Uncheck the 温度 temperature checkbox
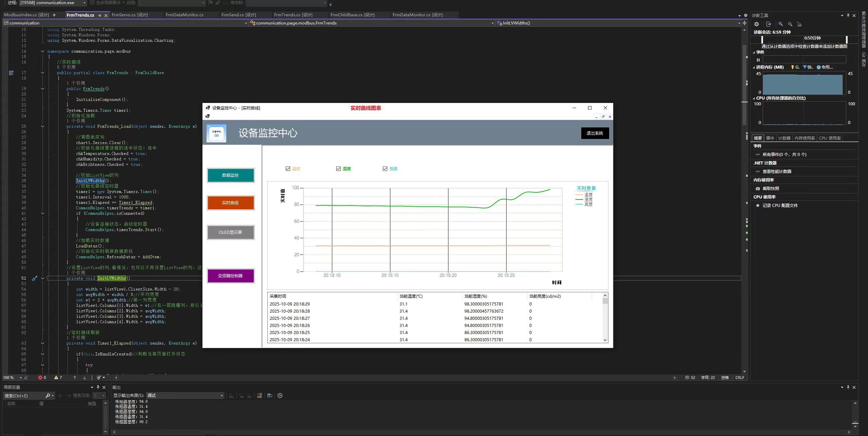Viewport: 868px width, 436px height. click(x=288, y=169)
